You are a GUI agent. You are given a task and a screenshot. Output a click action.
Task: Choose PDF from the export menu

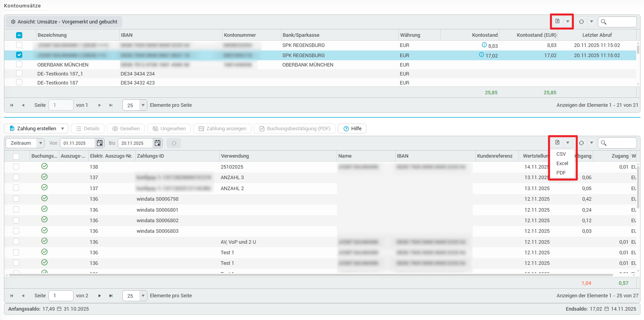click(x=561, y=173)
